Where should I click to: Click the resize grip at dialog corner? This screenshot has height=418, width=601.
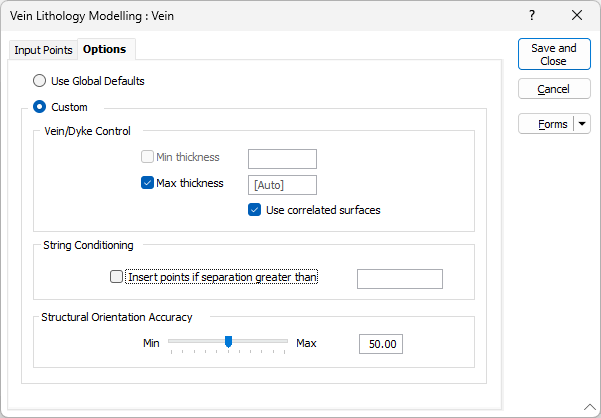click(593, 410)
